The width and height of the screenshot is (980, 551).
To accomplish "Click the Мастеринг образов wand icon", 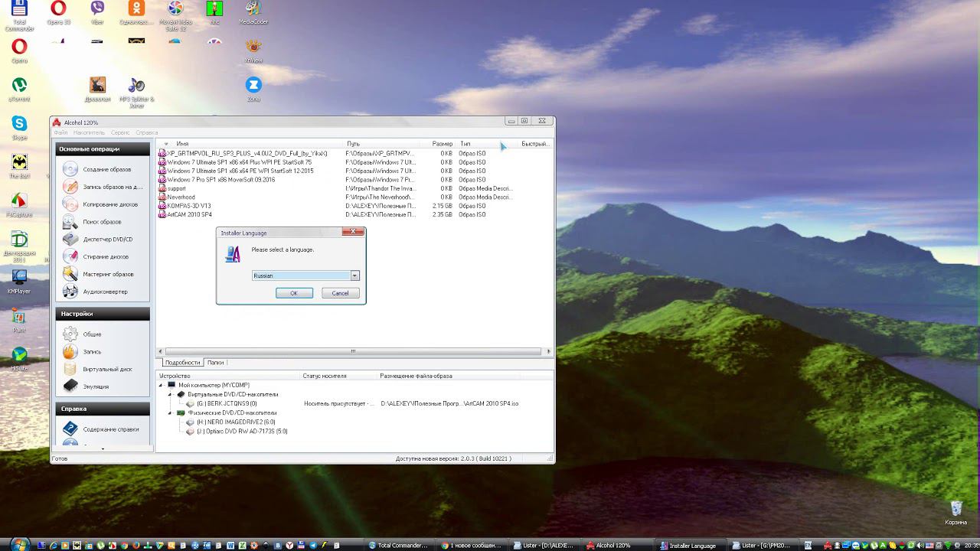I will click(70, 274).
